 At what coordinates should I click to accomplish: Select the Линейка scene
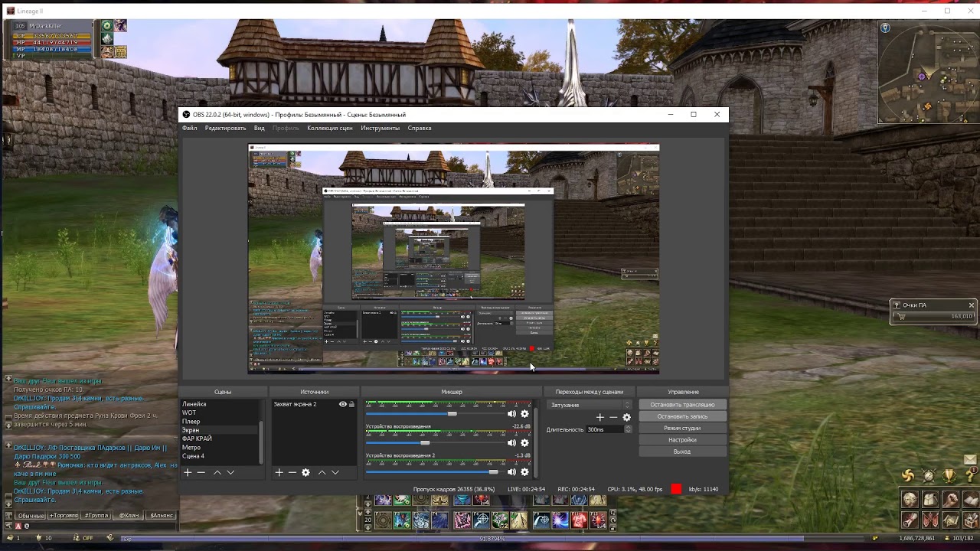click(x=220, y=404)
